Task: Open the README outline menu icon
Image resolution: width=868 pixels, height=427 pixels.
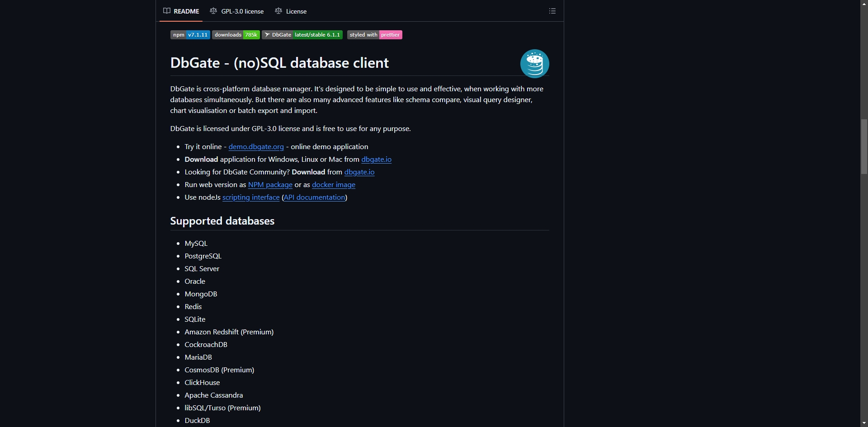Action: 552,11
